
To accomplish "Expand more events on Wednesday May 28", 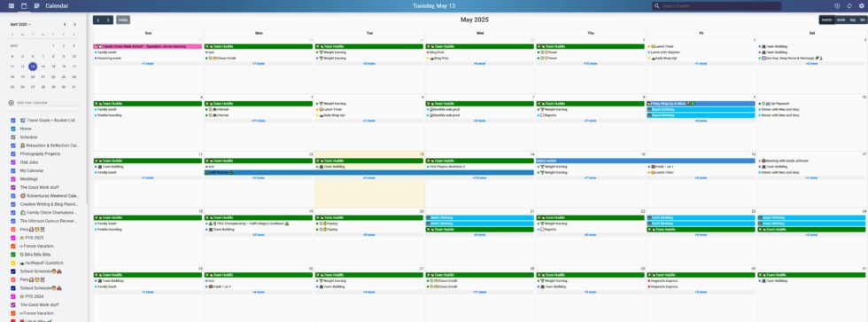I will click(x=480, y=292).
